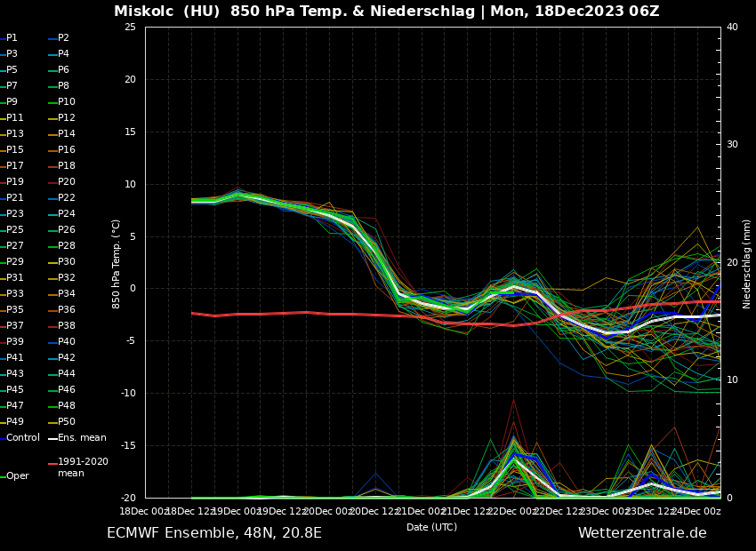This screenshot has width=756, height=551.
Task: Click the P25 legend entry
Action: pyautogui.click(x=15, y=230)
